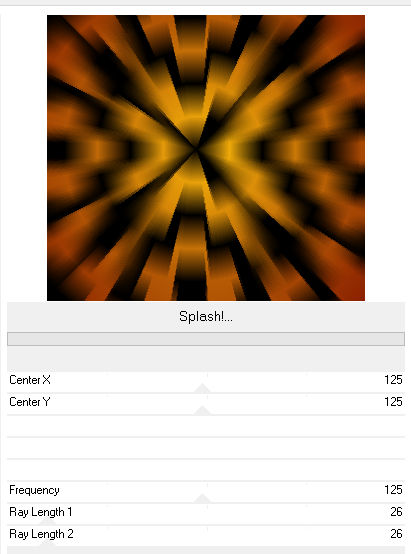Viewport: 411px width, 554px height.
Task: Click the Ray Length 1 parameter label
Action: (41, 512)
